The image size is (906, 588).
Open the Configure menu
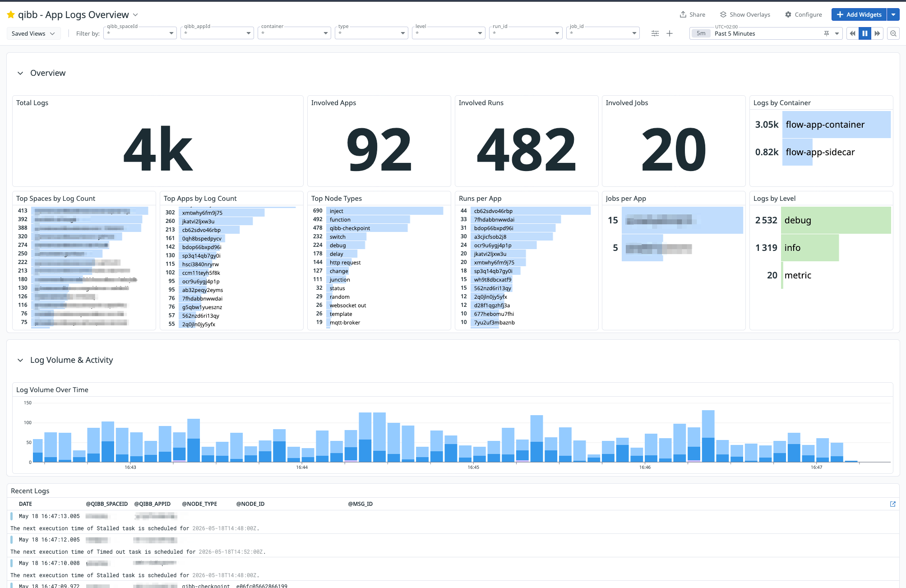804,14
